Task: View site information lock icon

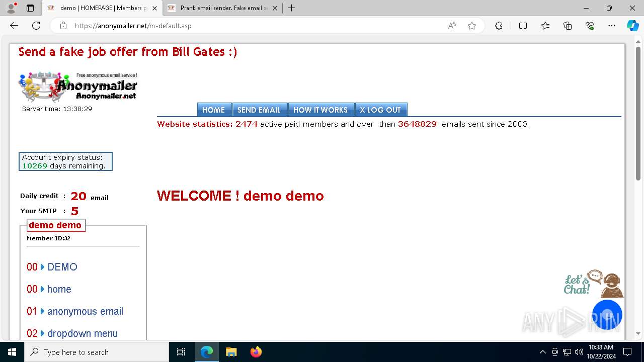Action: 63,26
